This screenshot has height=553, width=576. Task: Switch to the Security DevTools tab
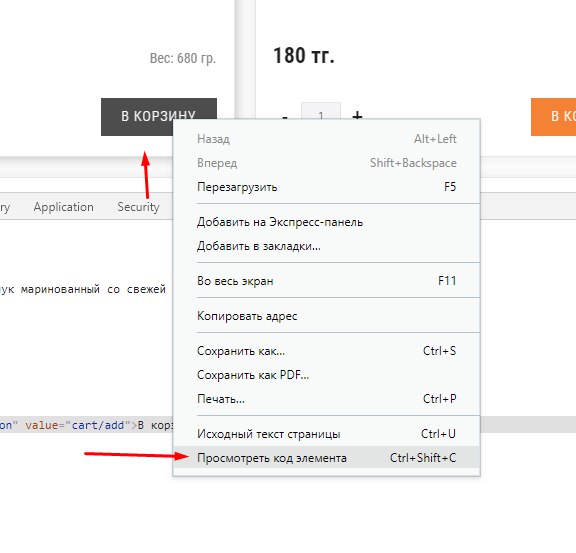pyautogui.click(x=138, y=207)
